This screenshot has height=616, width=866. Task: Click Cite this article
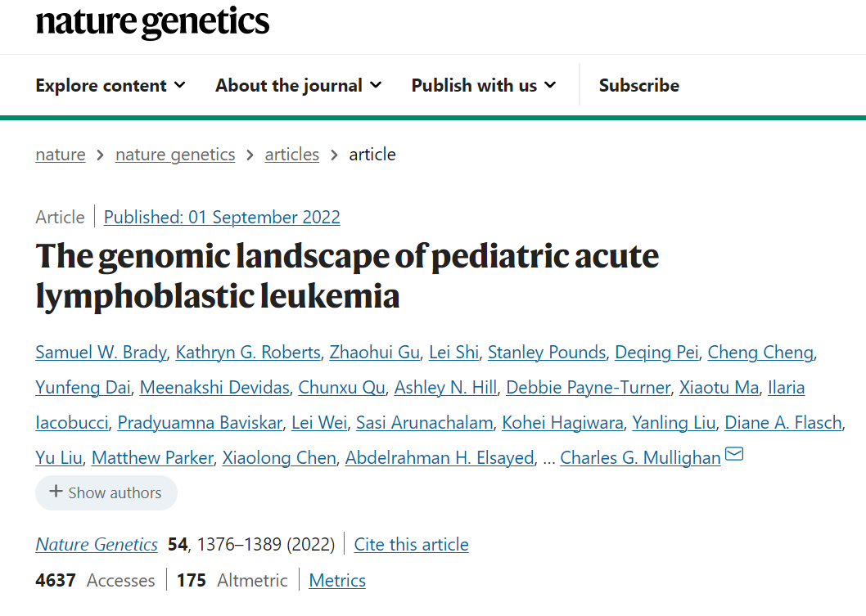pos(412,545)
